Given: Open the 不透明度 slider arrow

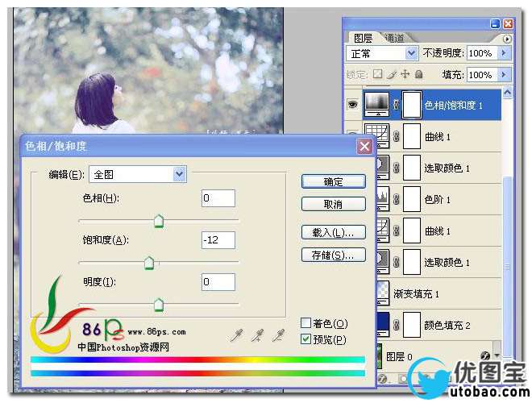Looking at the screenshot, I should (504, 53).
